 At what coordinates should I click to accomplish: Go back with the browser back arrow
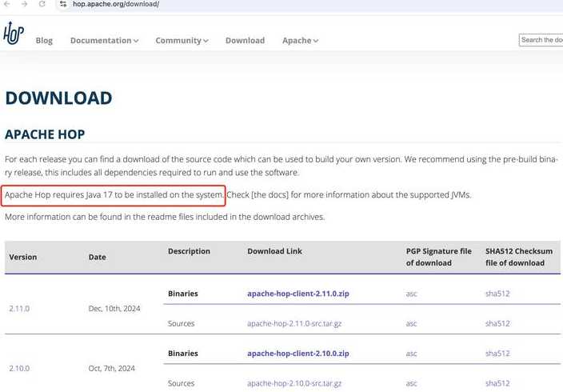tap(7, 4)
